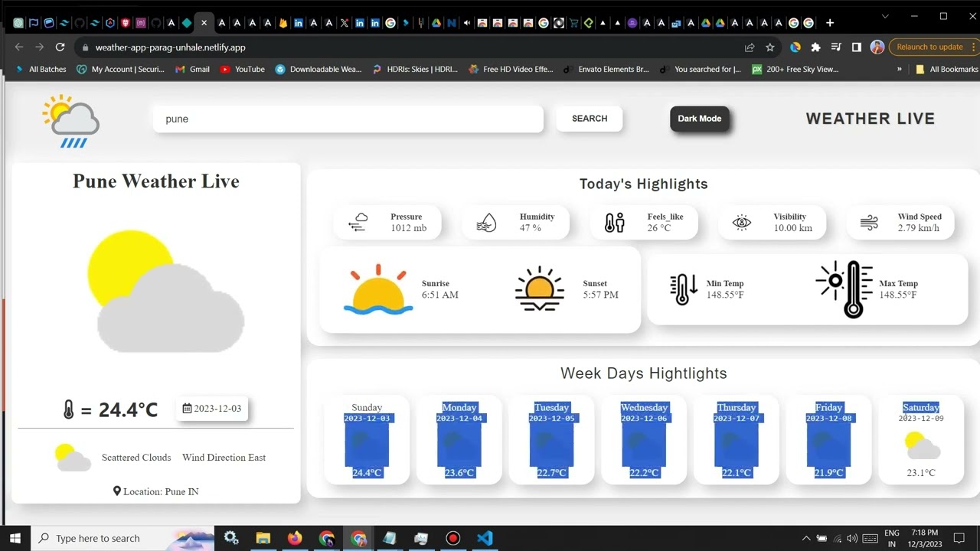Open the Free HD Video Effects bookmark

coord(511,69)
